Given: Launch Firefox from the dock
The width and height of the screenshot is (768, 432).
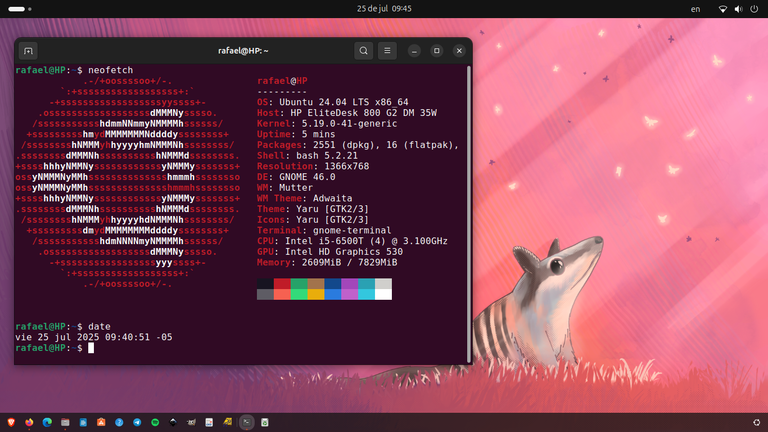Looking at the screenshot, I should (x=29, y=422).
